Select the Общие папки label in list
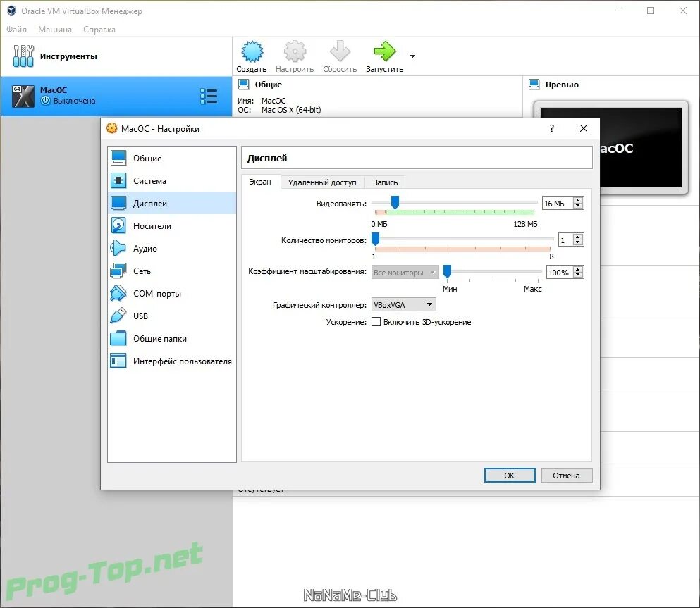This screenshot has width=700, height=608. click(x=160, y=339)
